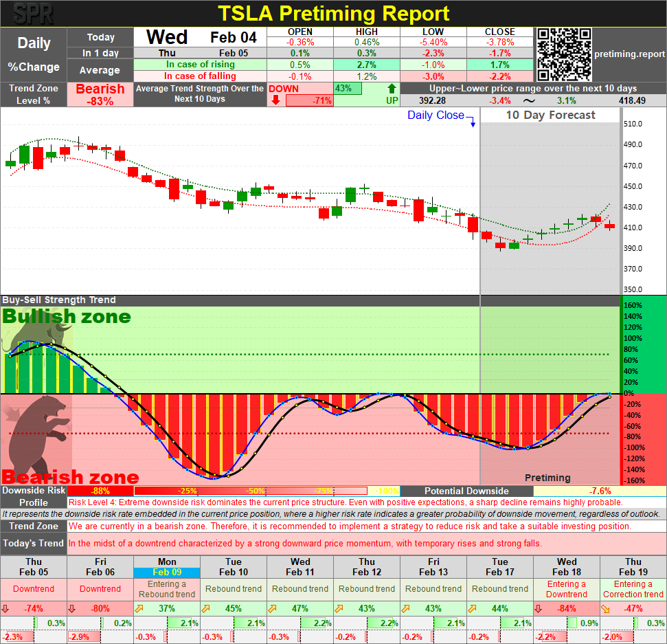Click the QR code image
Screen dimensions: 667x644
[563, 54]
